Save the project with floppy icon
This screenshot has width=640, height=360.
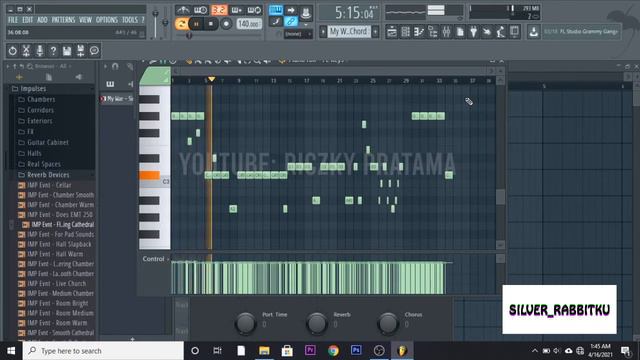point(67,51)
